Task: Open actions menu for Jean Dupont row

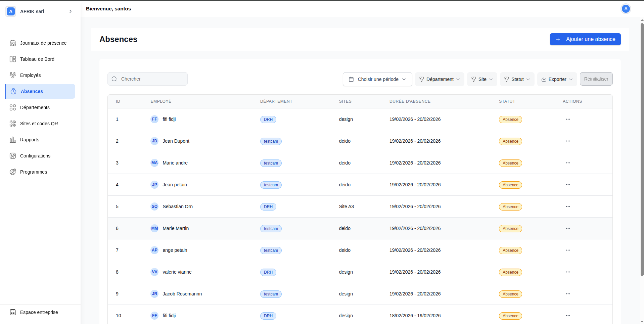Action: (568, 141)
